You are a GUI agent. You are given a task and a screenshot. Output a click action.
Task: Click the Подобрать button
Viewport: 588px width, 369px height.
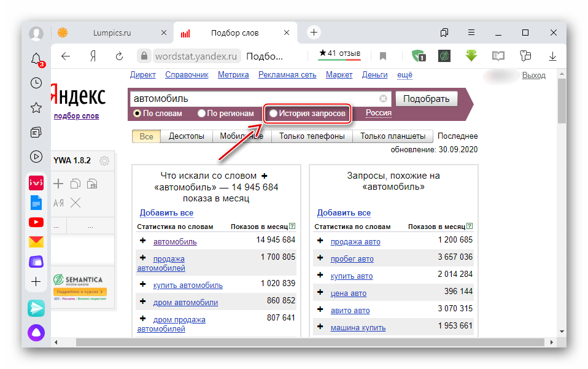click(428, 98)
